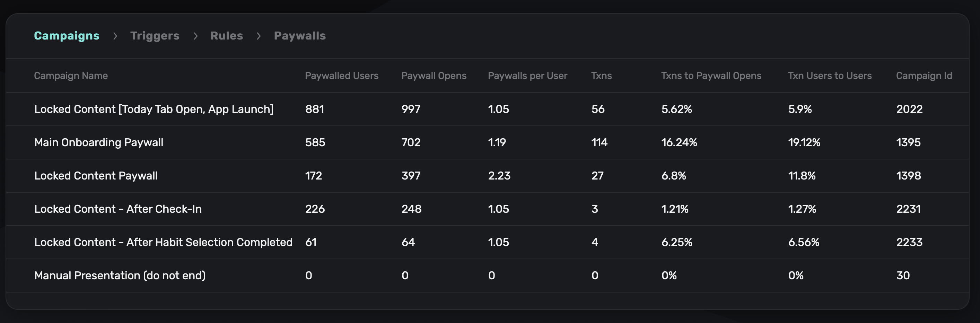Select Locked Content - After Habit Selection Completed
Screen dimensions: 980x323
(163, 242)
